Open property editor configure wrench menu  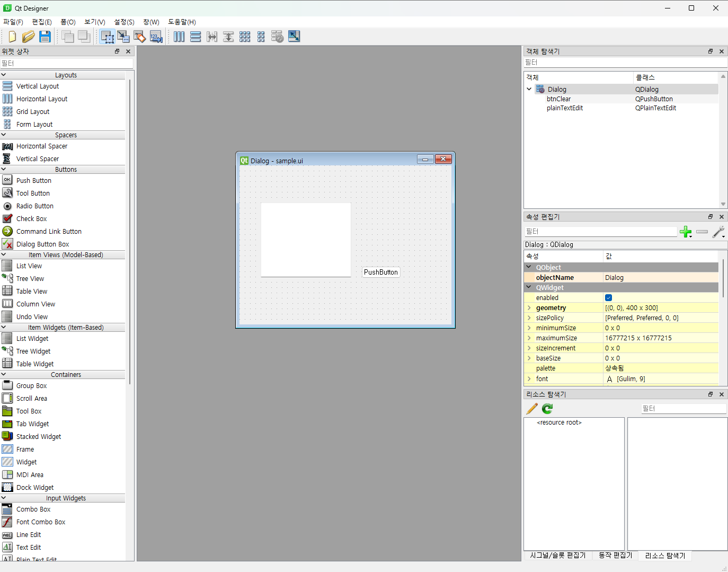click(x=718, y=232)
